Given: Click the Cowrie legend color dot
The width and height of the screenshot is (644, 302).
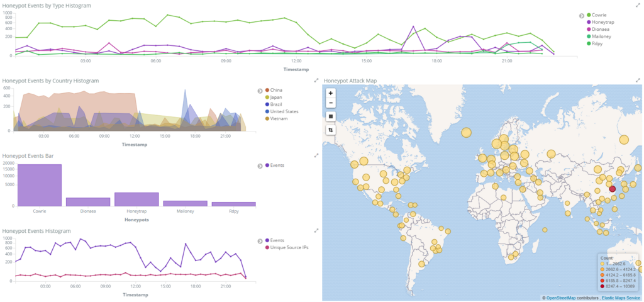Looking at the screenshot, I should click(x=589, y=15).
